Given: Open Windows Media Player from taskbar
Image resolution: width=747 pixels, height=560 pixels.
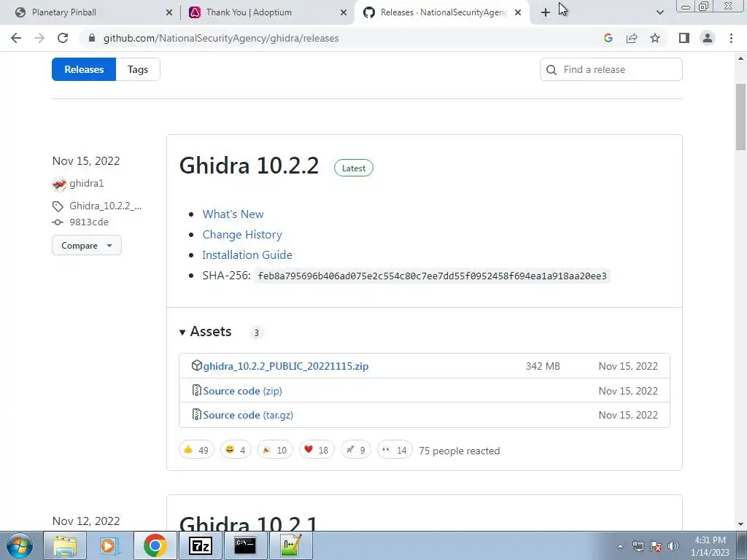Looking at the screenshot, I should 109,545.
